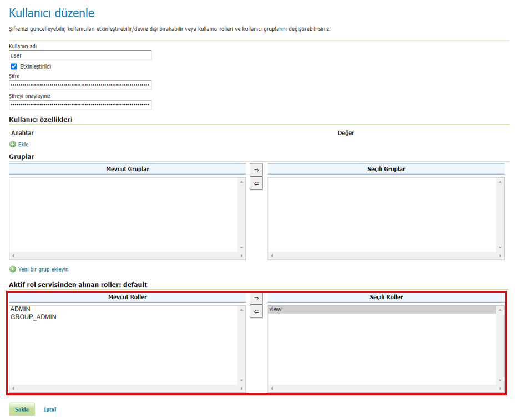Viewport: 522px width, 420px height.
Task: Move group to Seçili Gruplar with right arrow
Action: pos(256,170)
